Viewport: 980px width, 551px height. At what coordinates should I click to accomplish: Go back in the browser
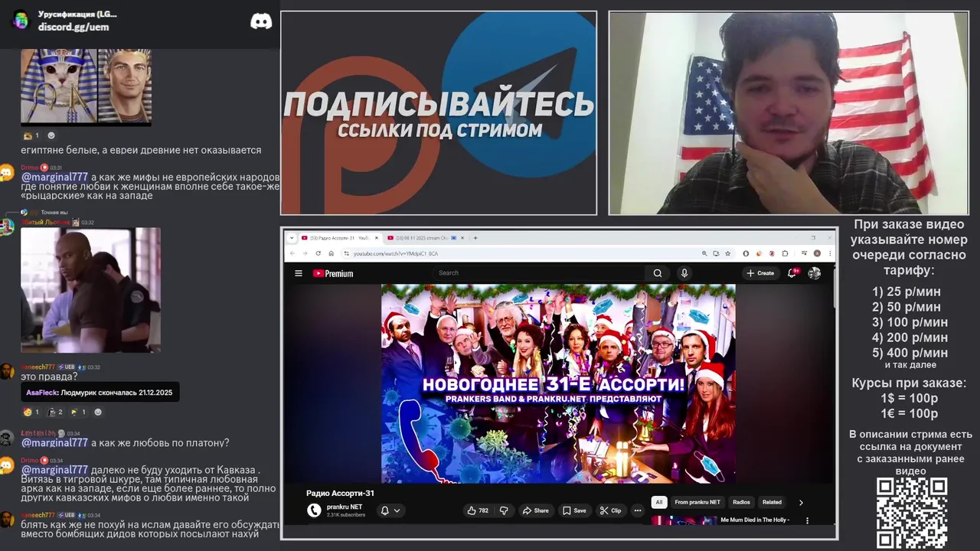[x=292, y=253]
